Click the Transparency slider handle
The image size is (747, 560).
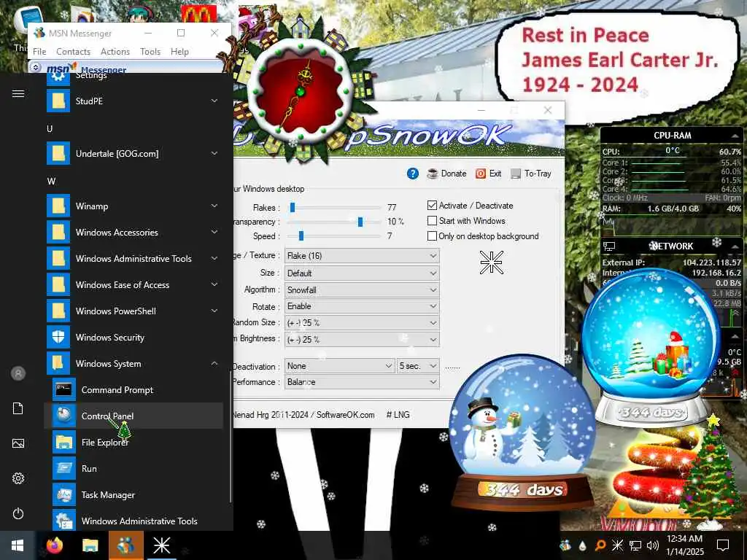click(360, 222)
